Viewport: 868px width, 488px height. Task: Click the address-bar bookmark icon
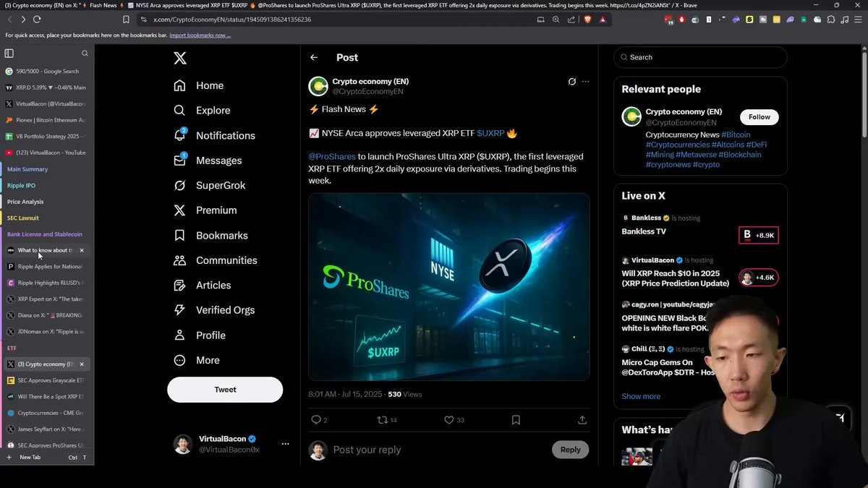pos(126,20)
